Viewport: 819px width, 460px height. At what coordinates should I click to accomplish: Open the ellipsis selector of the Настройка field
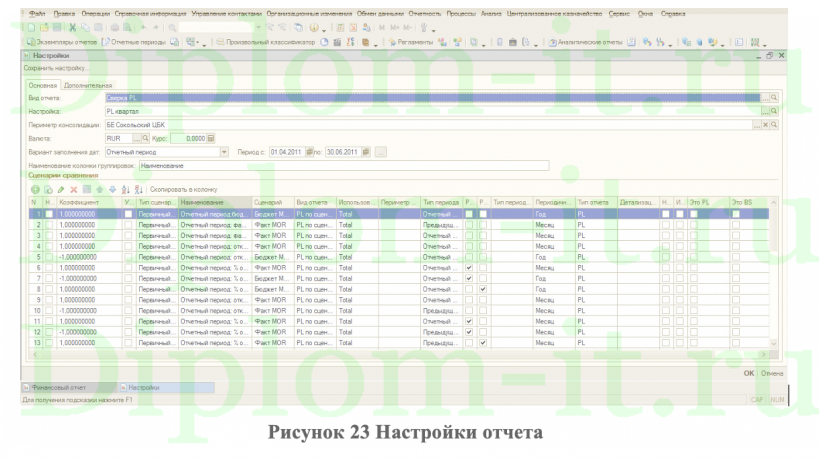[766, 111]
